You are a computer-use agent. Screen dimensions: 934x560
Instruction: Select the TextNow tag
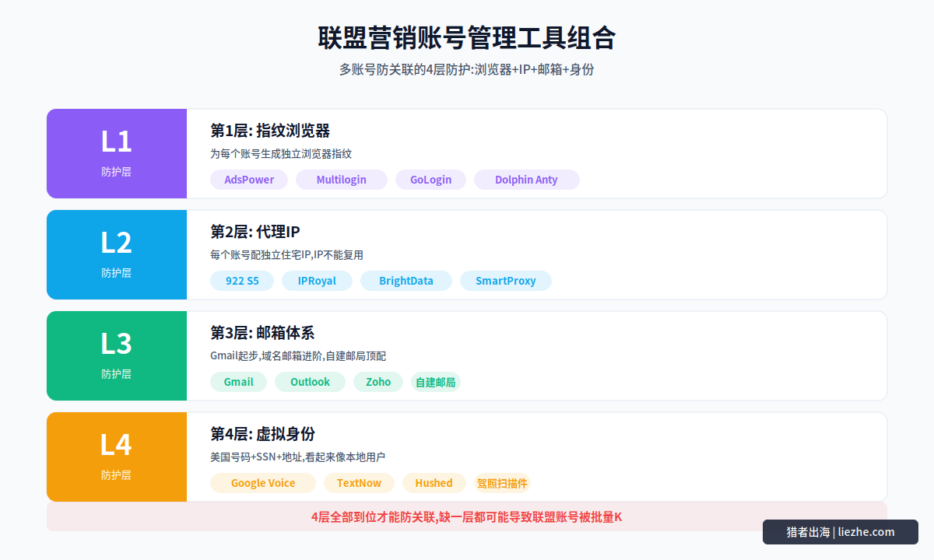pos(359,483)
